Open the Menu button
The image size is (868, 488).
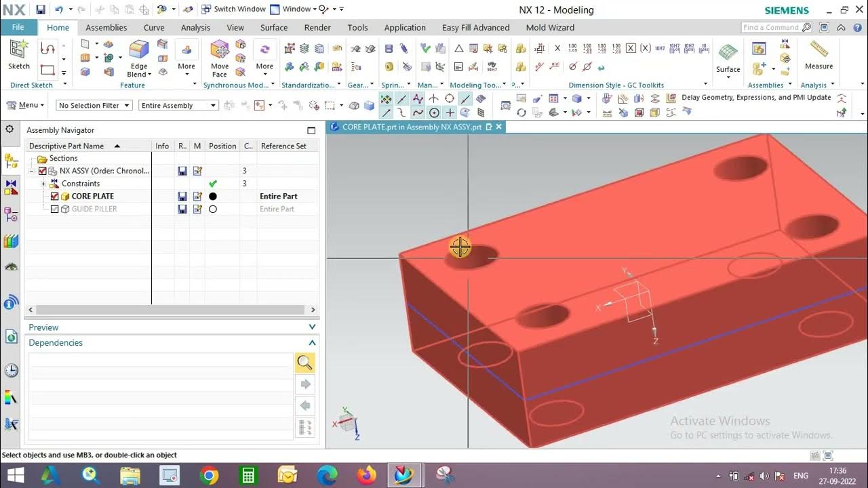[x=25, y=105]
